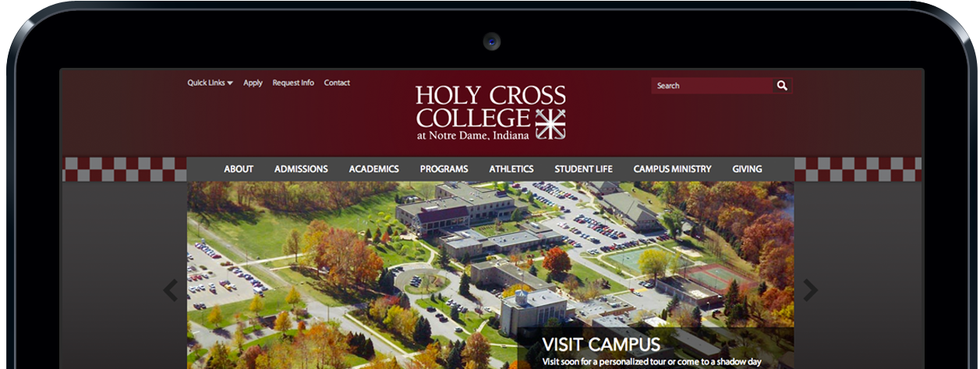
Task: Go to the Contact page
Action: (337, 83)
